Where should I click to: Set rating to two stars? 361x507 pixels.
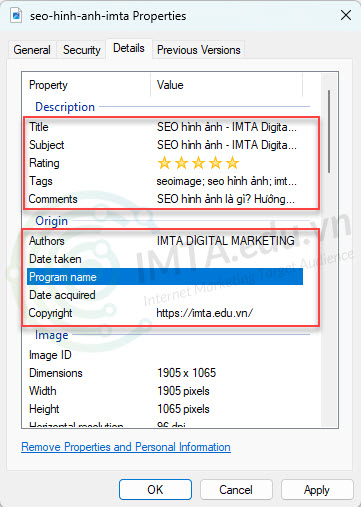pos(181,163)
